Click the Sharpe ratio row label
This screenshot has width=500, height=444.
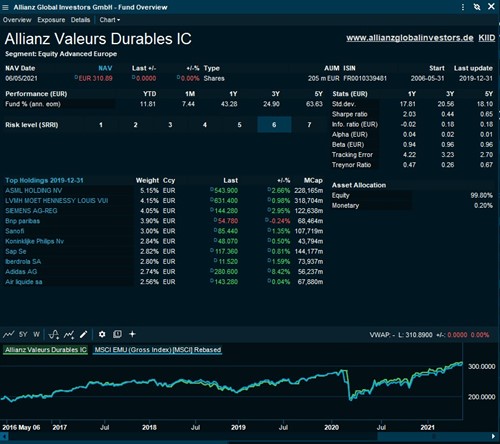(x=349, y=114)
